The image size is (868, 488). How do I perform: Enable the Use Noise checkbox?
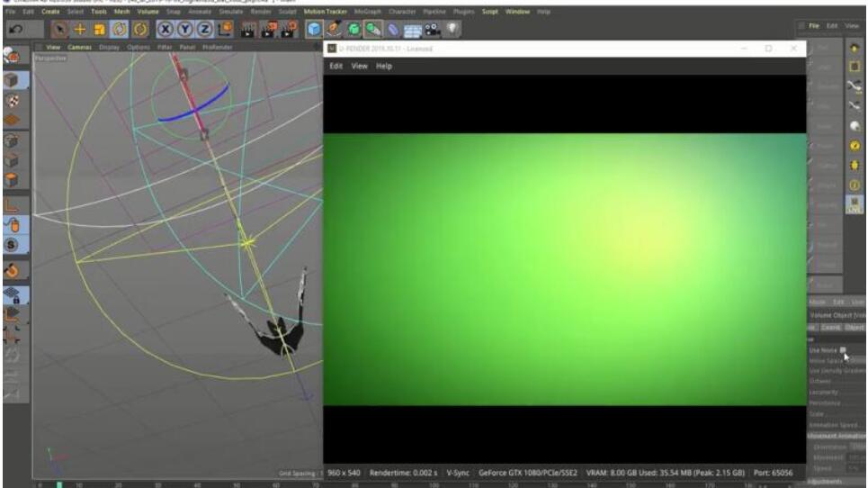pyautogui.click(x=843, y=349)
